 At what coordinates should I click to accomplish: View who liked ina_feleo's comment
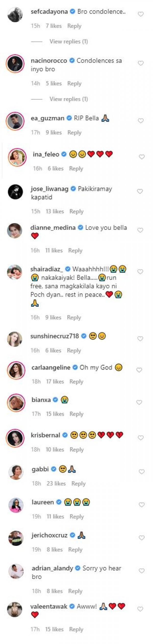click(56, 168)
